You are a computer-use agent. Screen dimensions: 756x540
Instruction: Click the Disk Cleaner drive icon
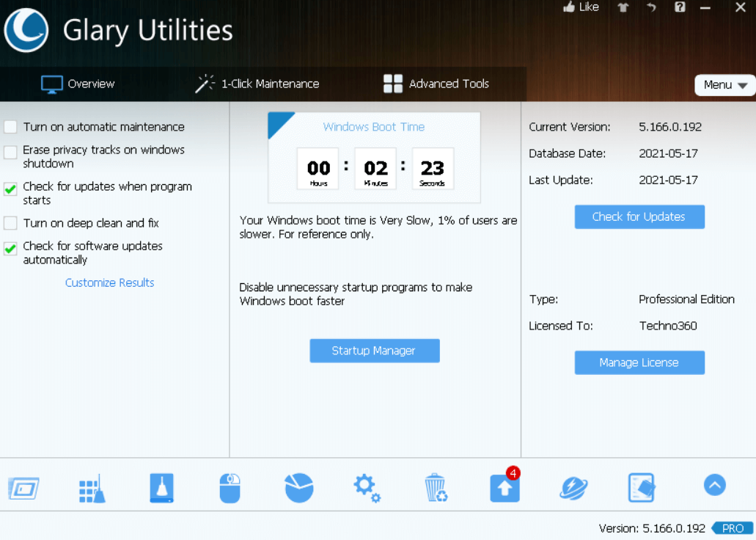pos(161,488)
